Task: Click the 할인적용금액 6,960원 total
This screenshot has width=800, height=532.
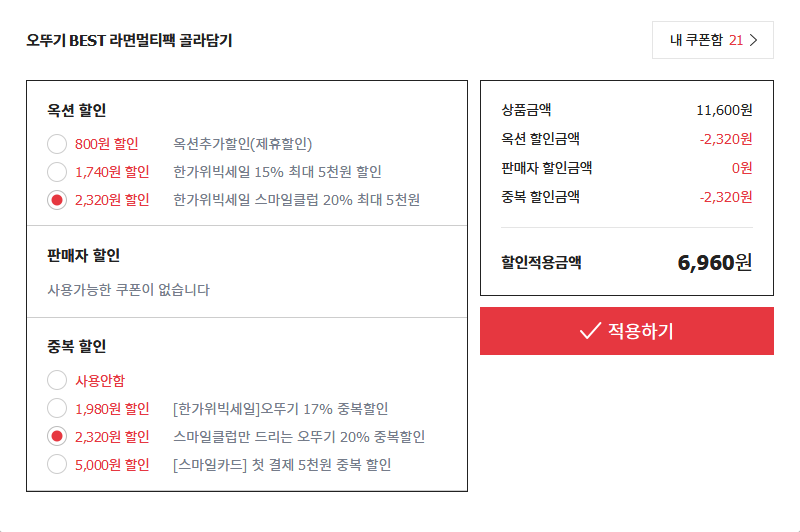Action: tap(714, 263)
